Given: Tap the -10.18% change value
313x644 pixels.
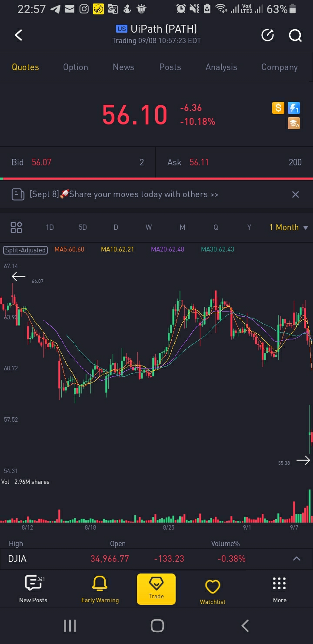Looking at the screenshot, I should 198,122.
